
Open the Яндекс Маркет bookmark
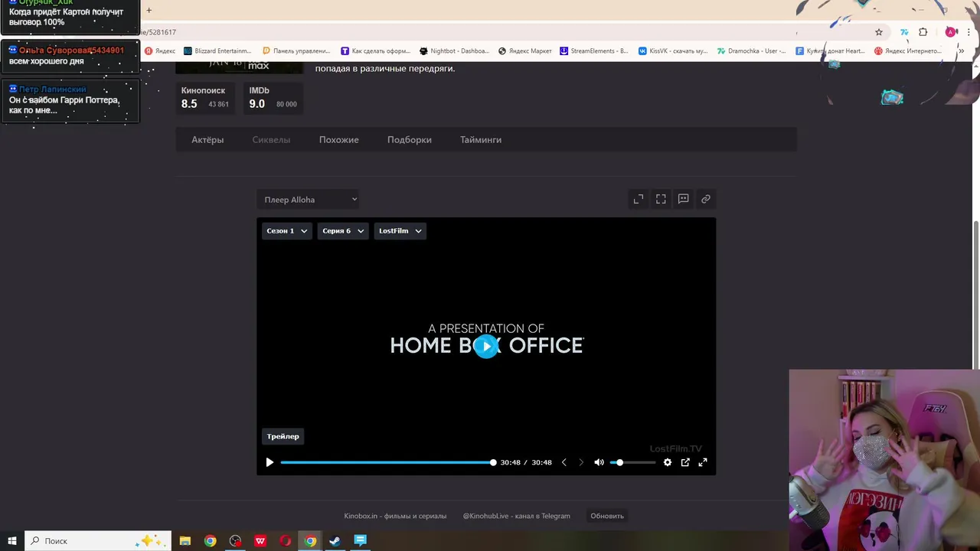[525, 51]
